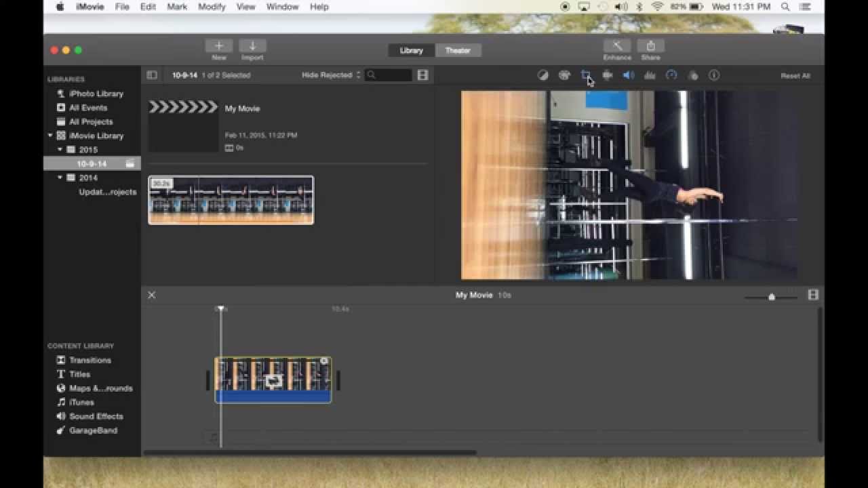Image resolution: width=868 pixels, height=488 pixels.
Task: Open the File menu
Action: click(x=122, y=7)
